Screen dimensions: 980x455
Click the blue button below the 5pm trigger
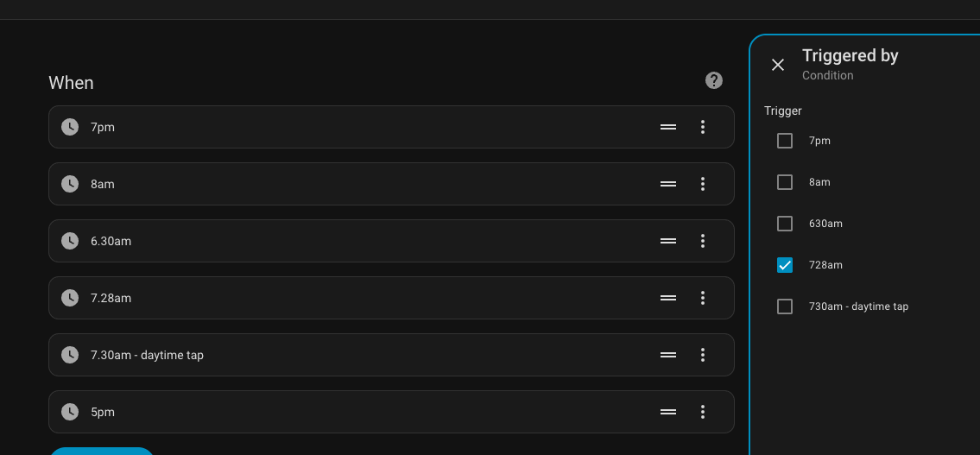point(101,451)
